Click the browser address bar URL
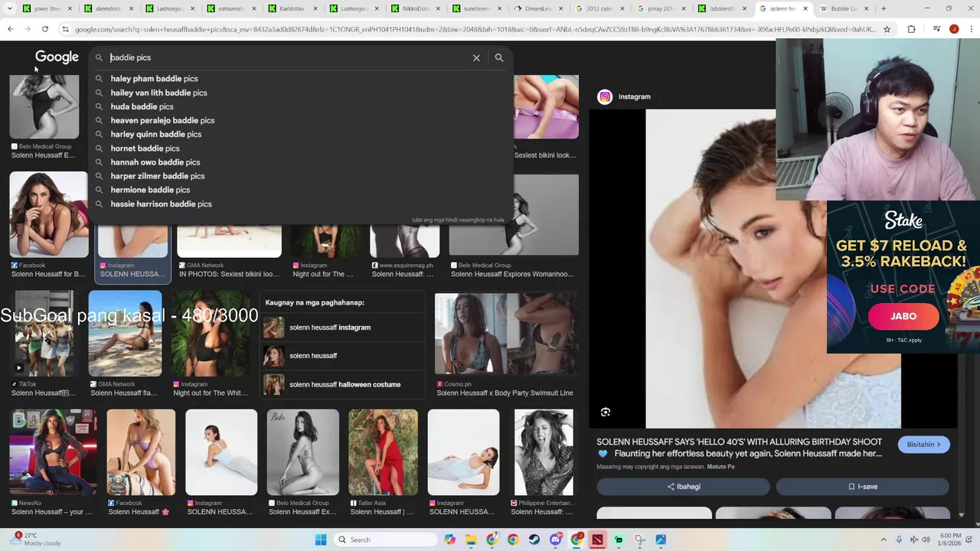980x551 pixels. [475, 29]
